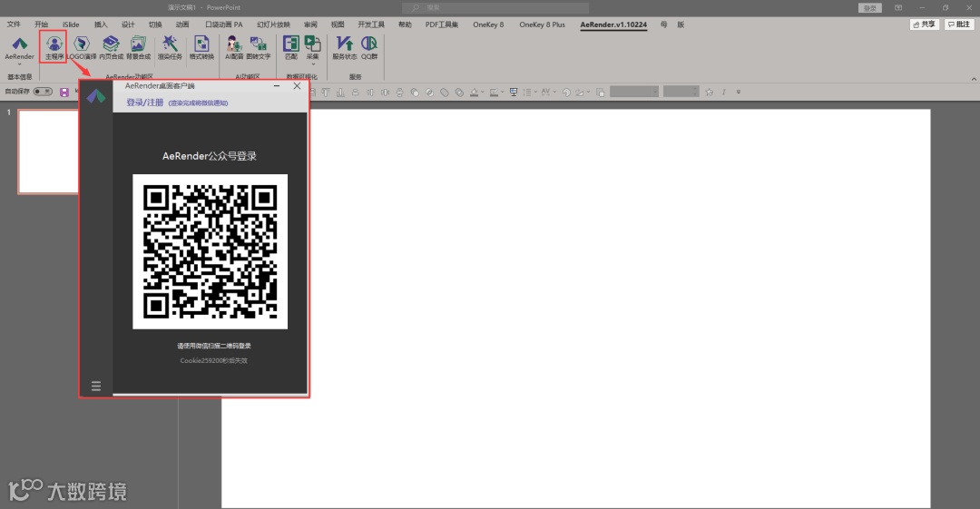Open the shape outline dropdown arrow
Viewport: 980px width, 509px height.
(x=503, y=92)
